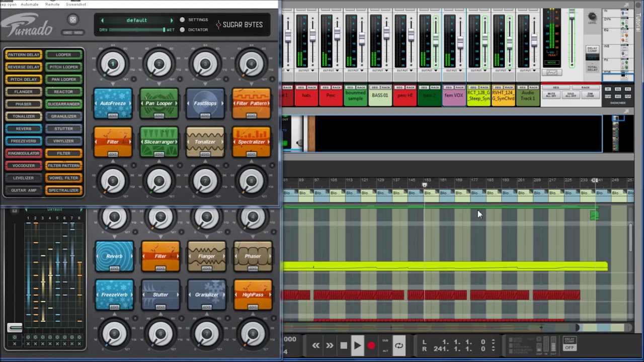The image size is (644, 362).
Task: Select the Reverb slot in lower Turnado
Action: 114,256
